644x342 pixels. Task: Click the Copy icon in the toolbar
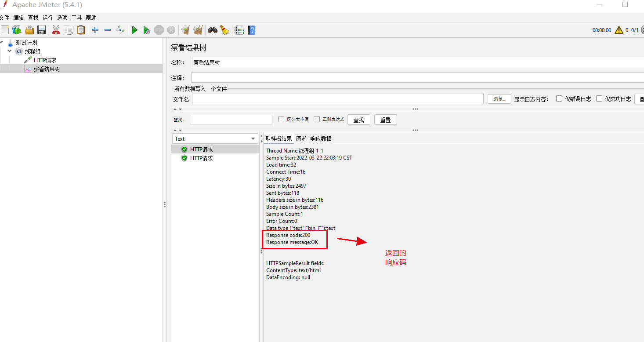tap(69, 30)
